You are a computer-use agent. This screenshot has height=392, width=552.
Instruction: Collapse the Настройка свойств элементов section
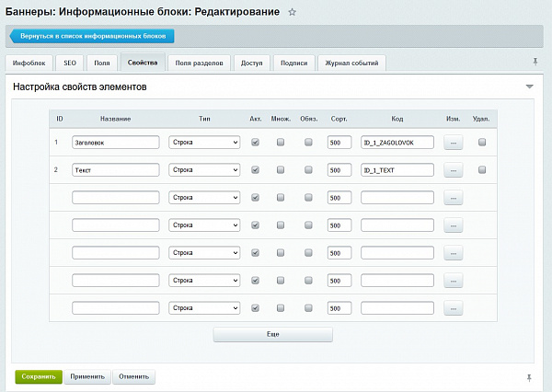point(530,86)
